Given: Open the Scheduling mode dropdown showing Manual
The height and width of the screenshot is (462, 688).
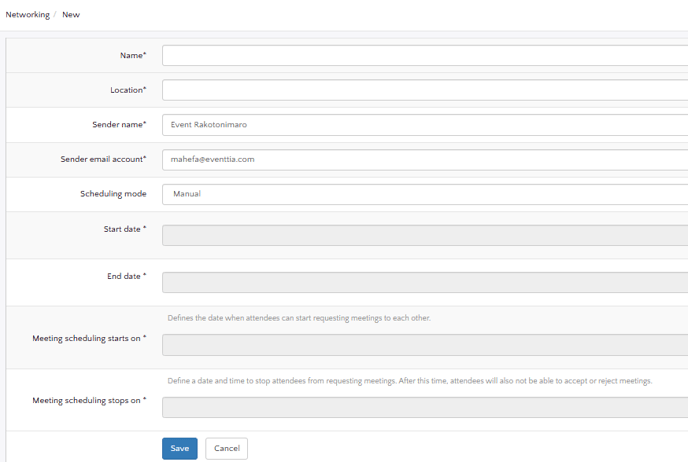Looking at the screenshot, I should coord(424,194).
